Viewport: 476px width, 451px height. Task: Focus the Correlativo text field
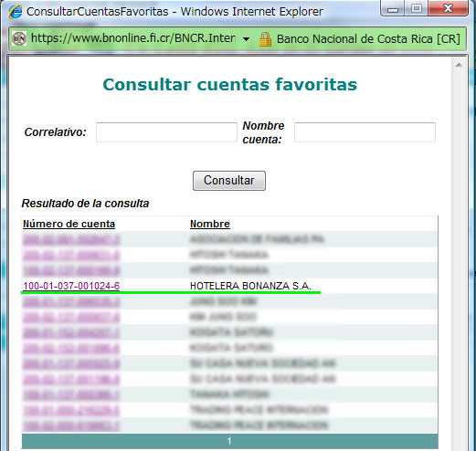click(166, 132)
